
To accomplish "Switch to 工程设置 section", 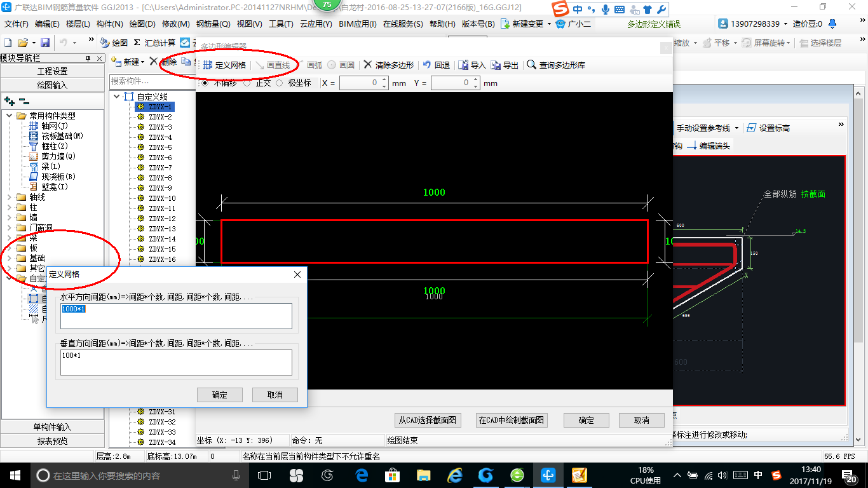I will [x=52, y=71].
